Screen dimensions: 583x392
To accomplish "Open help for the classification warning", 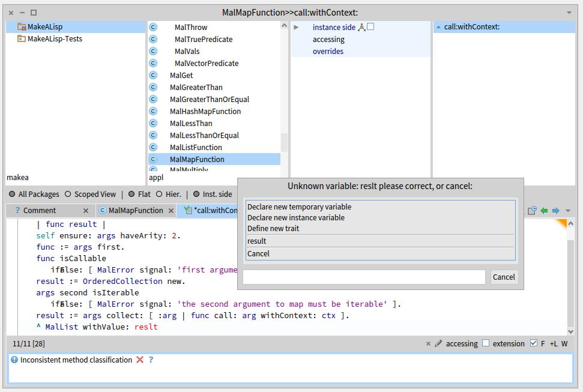I will coord(151,360).
